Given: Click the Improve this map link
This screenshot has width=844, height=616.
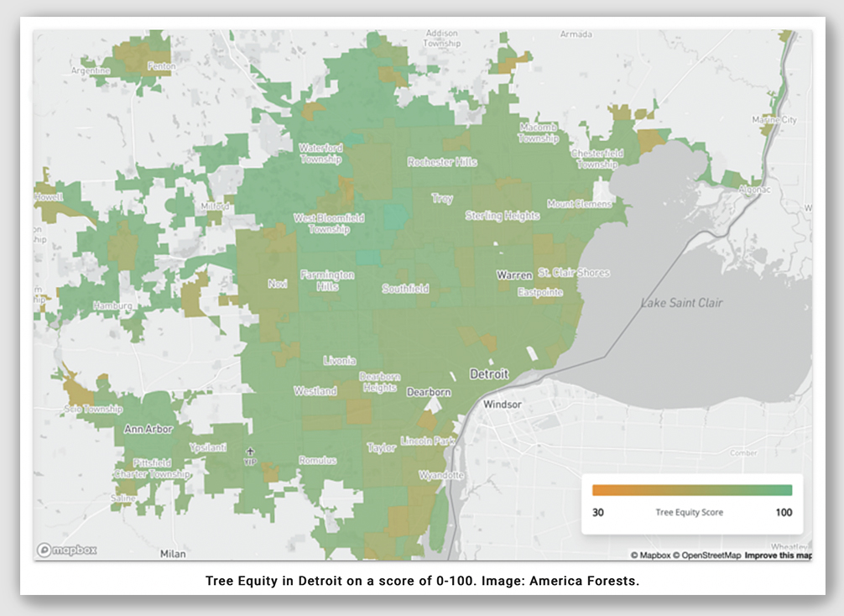Looking at the screenshot, I should (778, 555).
